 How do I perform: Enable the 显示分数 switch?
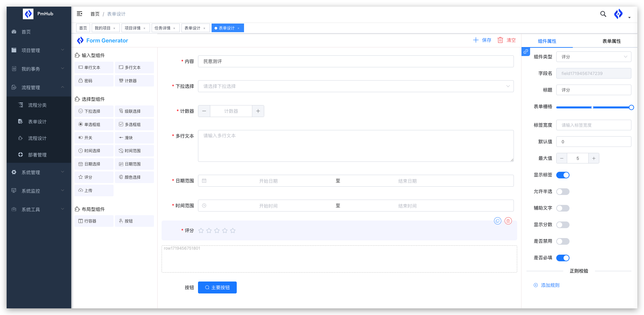[563, 225]
